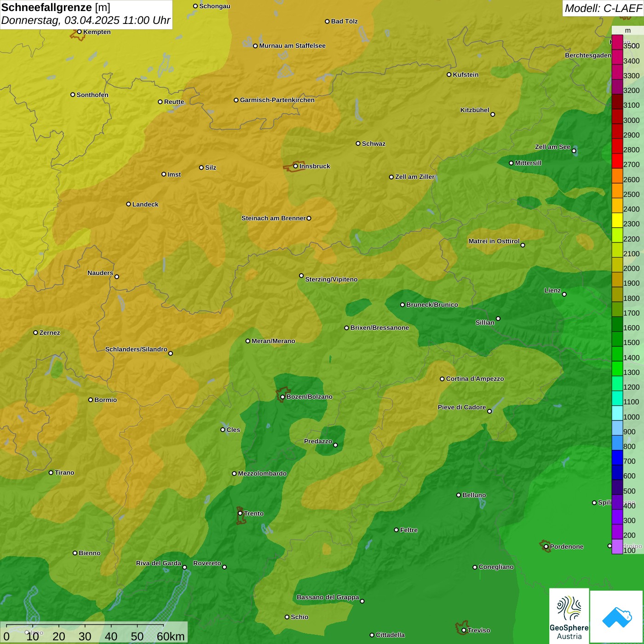Click the Nauders location dot

[x=117, y=276]
